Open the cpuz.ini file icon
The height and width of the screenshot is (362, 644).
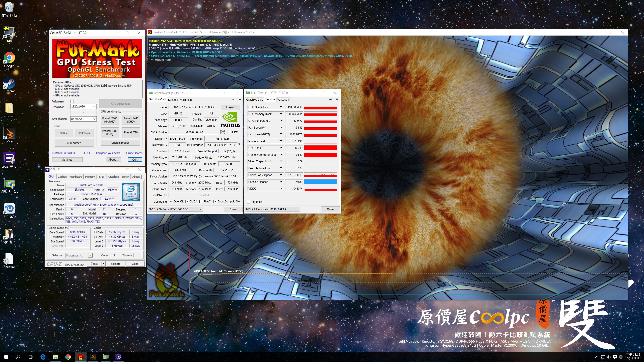click(9, 261)
